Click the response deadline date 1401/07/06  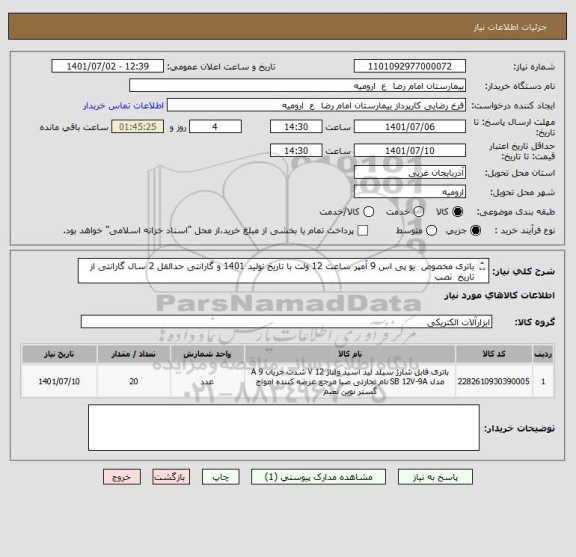click(x=410, y=127)
